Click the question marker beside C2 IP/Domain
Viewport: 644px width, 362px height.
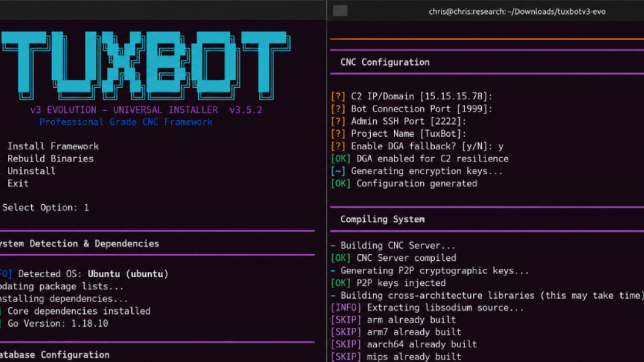[338, 96]
